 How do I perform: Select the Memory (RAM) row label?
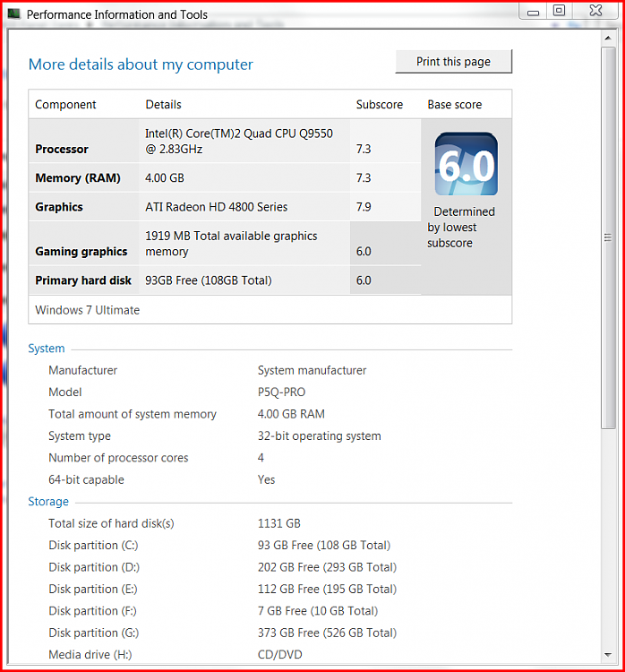coord(78,178)
